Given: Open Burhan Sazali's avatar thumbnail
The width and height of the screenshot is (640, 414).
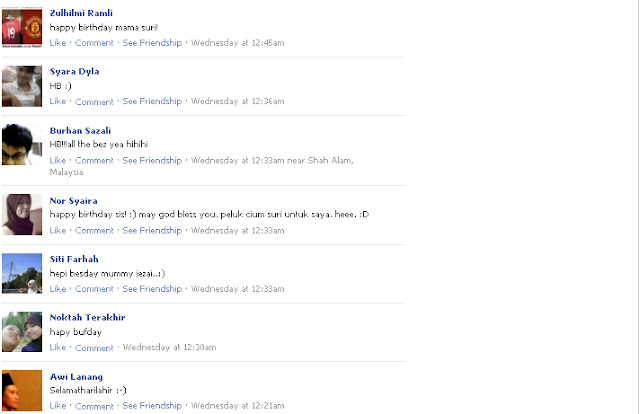Looking at the screenshot, I should pyautogui.click(x=22, y=145).
